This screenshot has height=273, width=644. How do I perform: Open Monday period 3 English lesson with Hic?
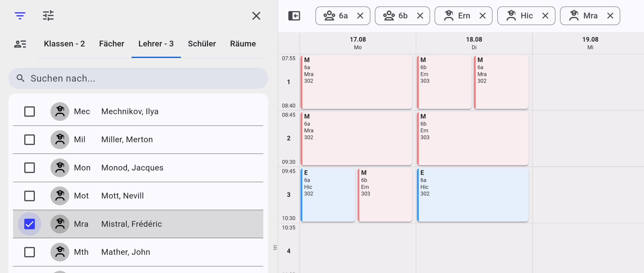tap(328, 195)
